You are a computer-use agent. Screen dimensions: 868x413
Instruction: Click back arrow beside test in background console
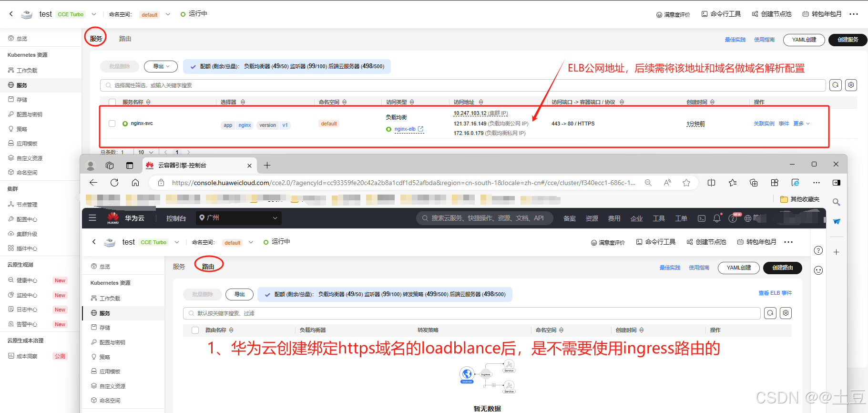(11, 14)
